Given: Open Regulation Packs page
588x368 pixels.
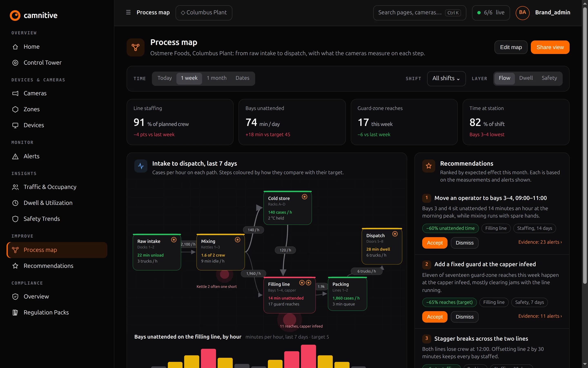Looking at the screenshot, I should (x=57, y=312).
